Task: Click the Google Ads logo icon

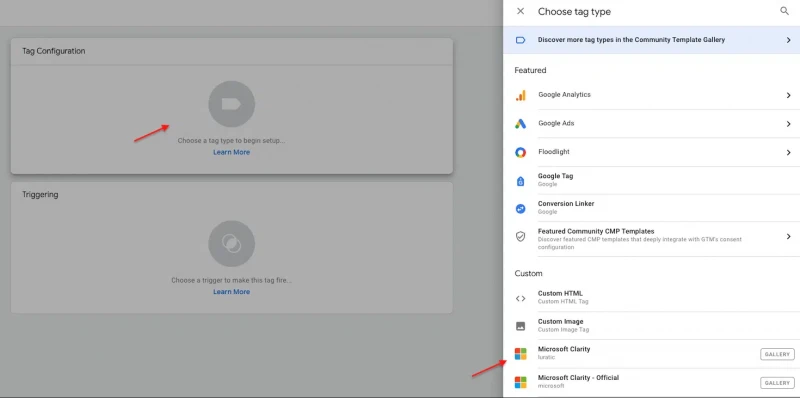Action: 520,123
